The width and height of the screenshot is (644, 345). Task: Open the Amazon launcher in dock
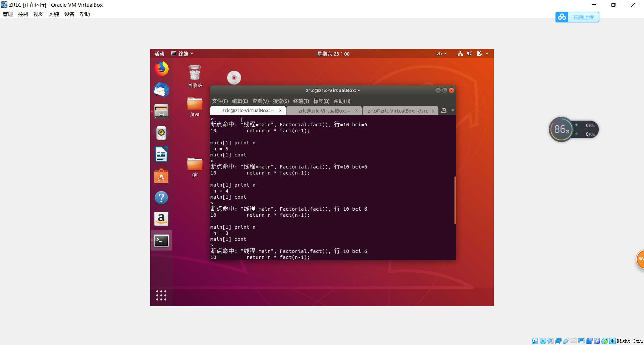click(x=161, y=219)
